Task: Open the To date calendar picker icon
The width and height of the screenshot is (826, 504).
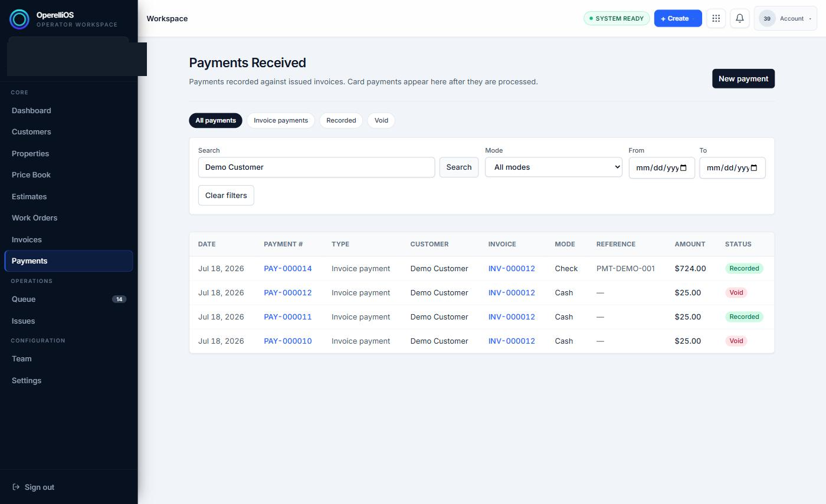Action: pos(754,167)
